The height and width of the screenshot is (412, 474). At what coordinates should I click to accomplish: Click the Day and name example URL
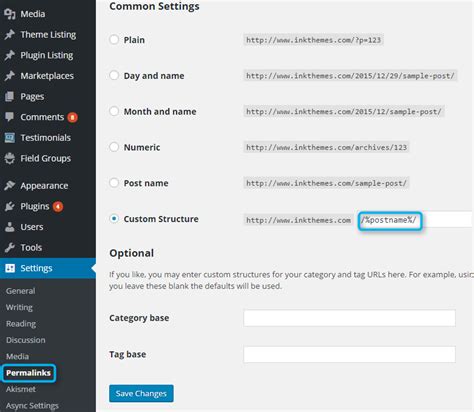(x=350, y=76)
